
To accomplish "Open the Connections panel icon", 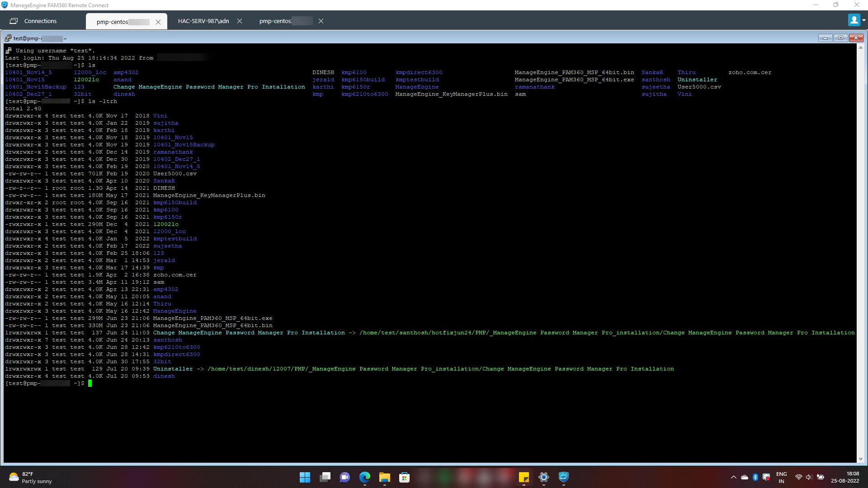I will [x=14, y=21].
